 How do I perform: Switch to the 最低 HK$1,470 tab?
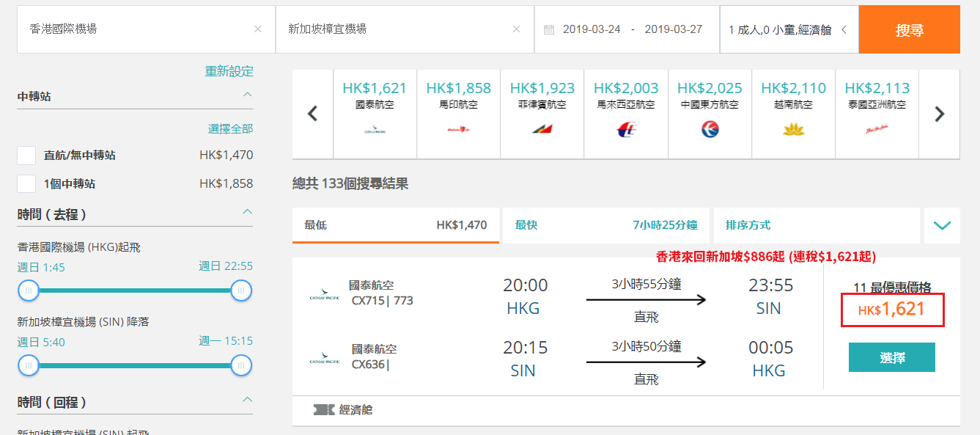[396, 225]
